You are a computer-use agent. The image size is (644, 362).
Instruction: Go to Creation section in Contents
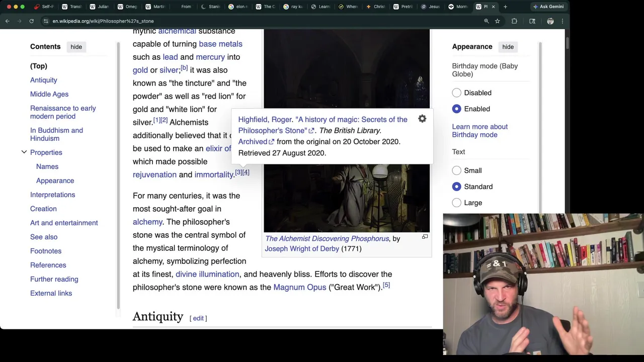click(x=43, y=209)
